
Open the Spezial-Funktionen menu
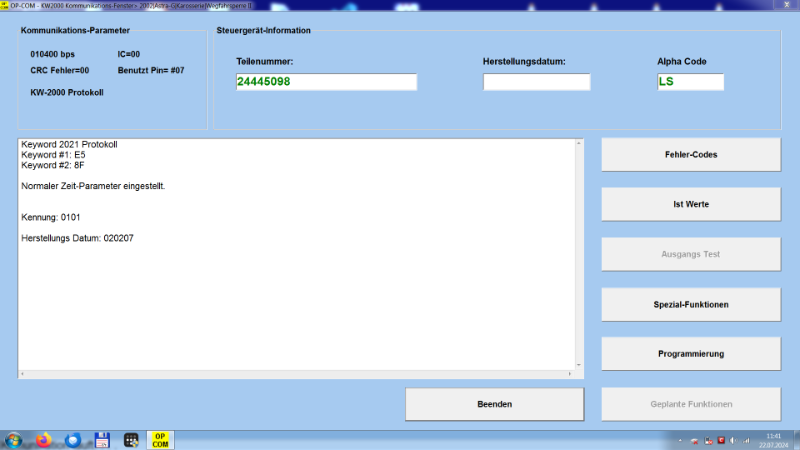tap(691, 305)
